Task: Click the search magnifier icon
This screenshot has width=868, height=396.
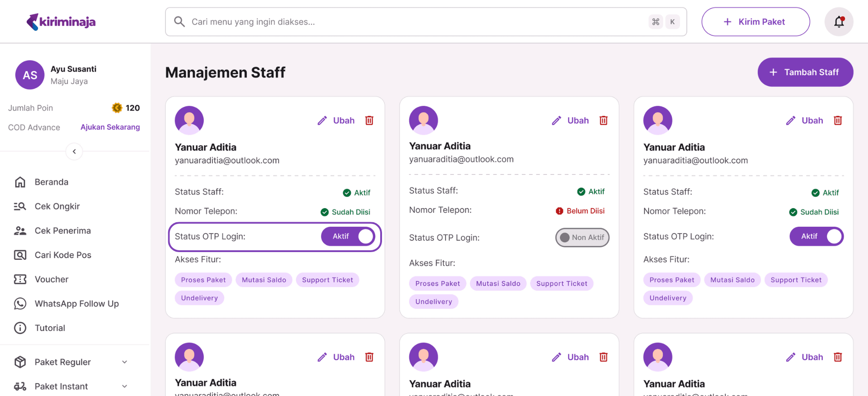Action: (179, 22)
